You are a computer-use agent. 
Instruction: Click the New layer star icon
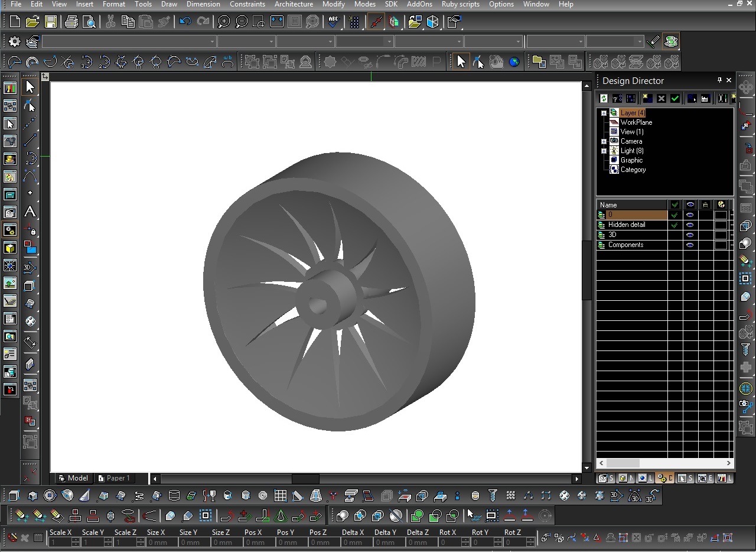pyautogui.click(x=647, y=98)
